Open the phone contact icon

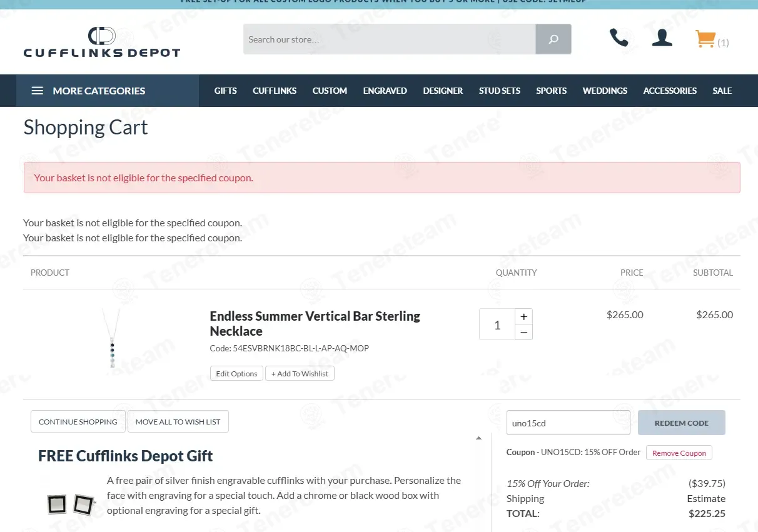pyautogui.click(x=619, y=38)
